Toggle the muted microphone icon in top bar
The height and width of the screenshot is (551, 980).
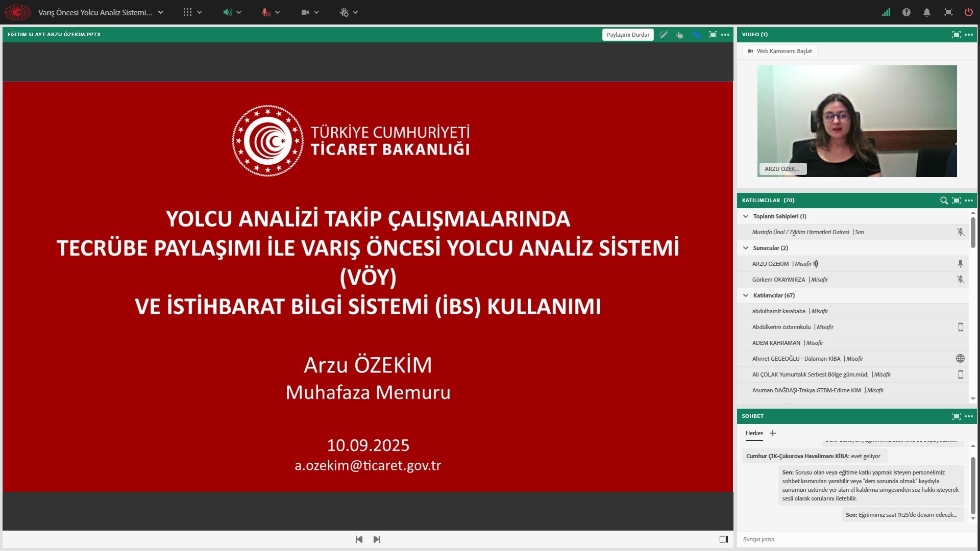tap(266, 12)
